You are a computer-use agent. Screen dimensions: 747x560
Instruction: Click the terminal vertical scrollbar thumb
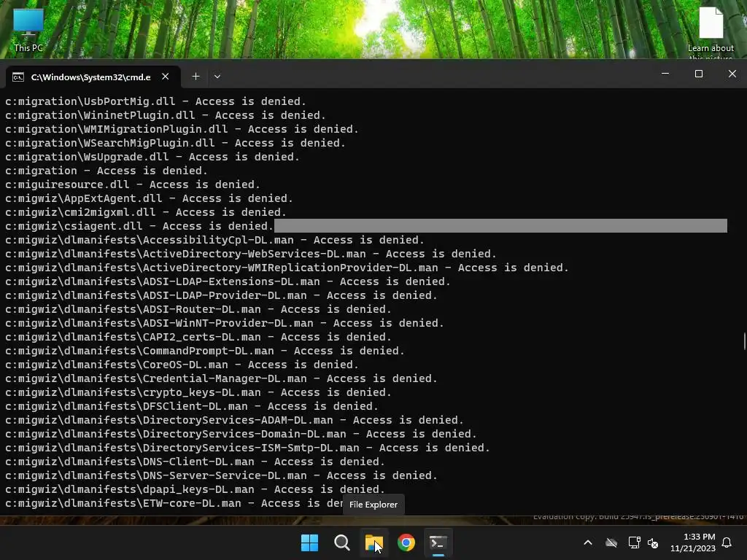[744, 341]
